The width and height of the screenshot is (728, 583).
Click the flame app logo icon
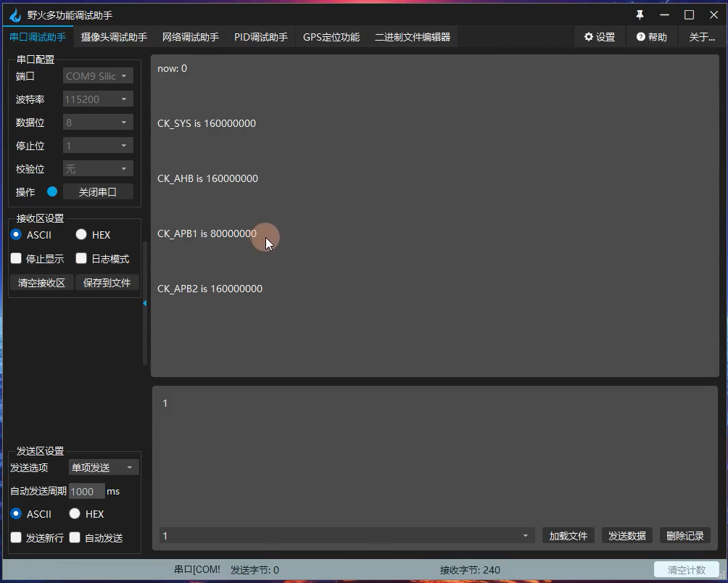pyautogui.click(x=15, y=15)
